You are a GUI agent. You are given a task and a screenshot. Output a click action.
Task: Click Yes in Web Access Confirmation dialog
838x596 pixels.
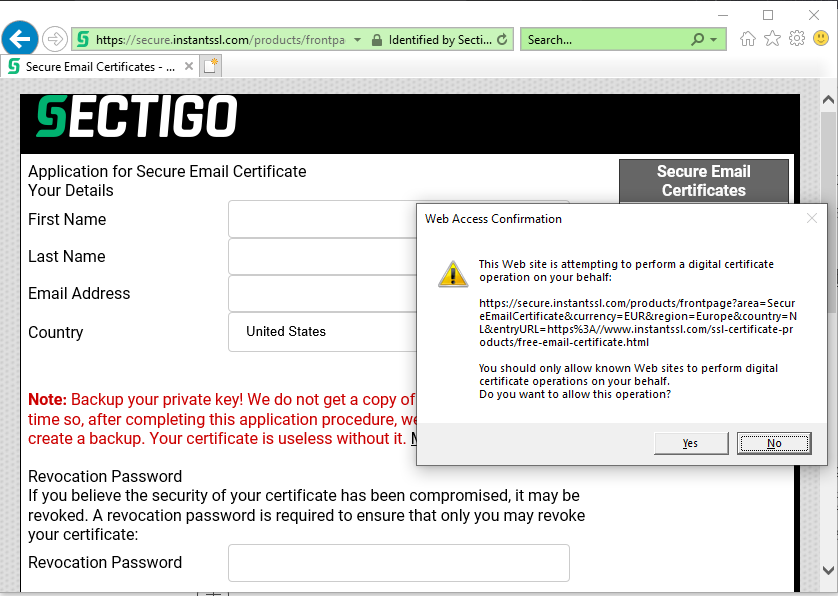(691, 443)
